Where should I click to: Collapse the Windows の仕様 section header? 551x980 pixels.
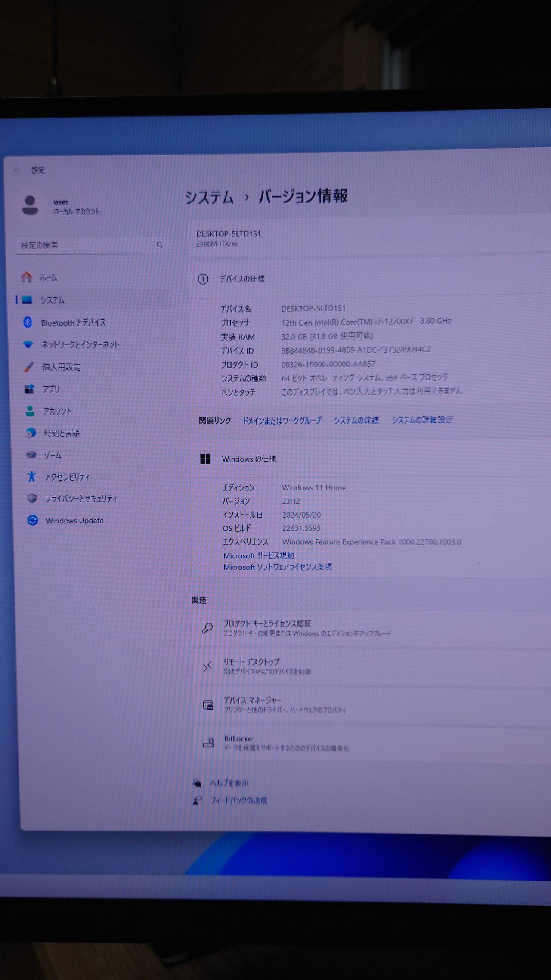[371, 459]
